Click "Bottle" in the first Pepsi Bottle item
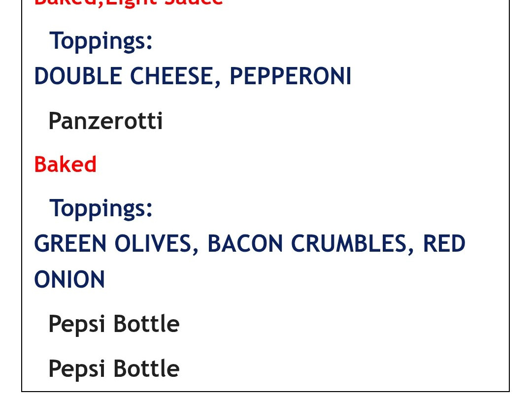This screenshot has height=398, width=532. click(146, 324)
